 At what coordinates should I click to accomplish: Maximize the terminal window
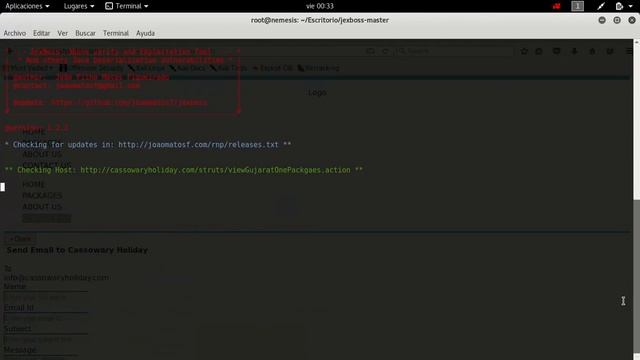[617, 20]
